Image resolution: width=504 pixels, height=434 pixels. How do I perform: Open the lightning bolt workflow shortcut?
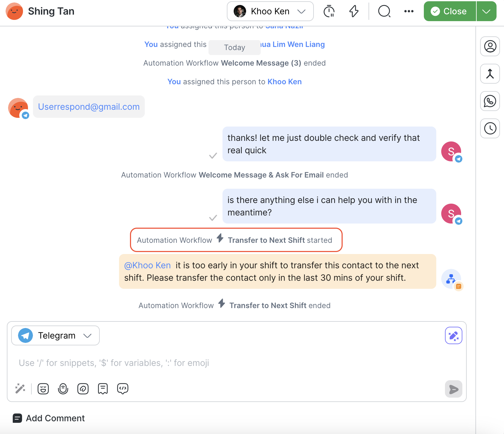point(354,12)
